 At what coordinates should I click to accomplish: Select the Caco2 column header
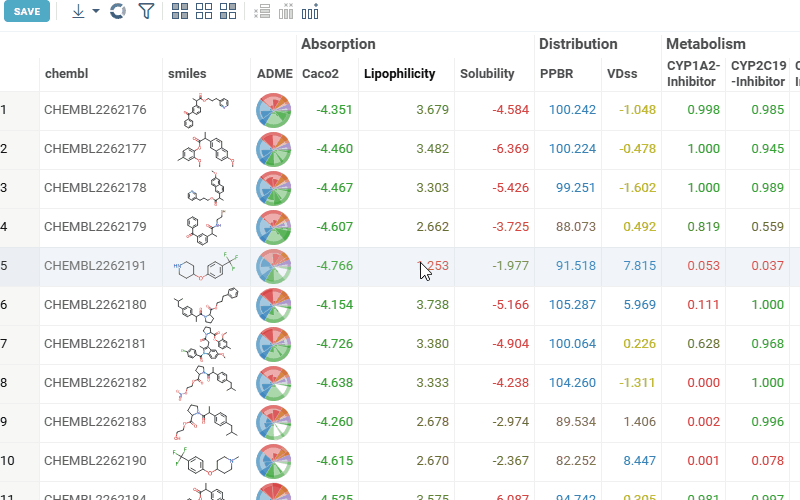click(320, 74)
